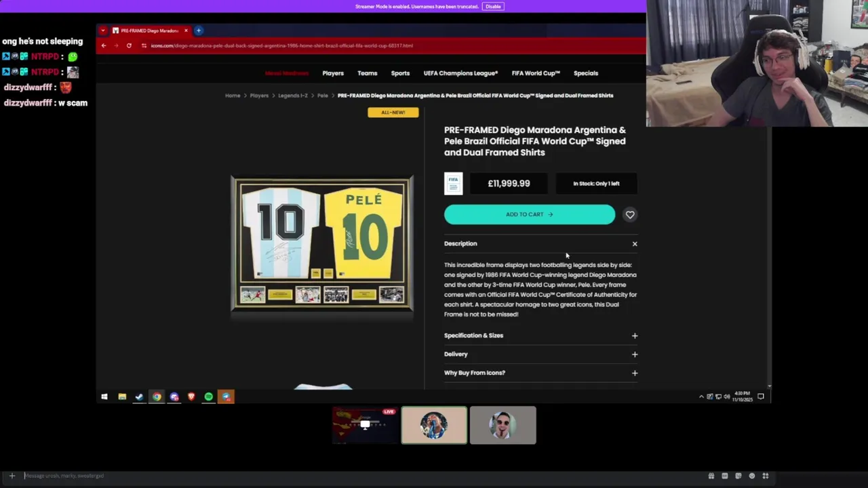Open a new browser tab
The height and width of the screenshot is (488, 868).
(199, 30)
